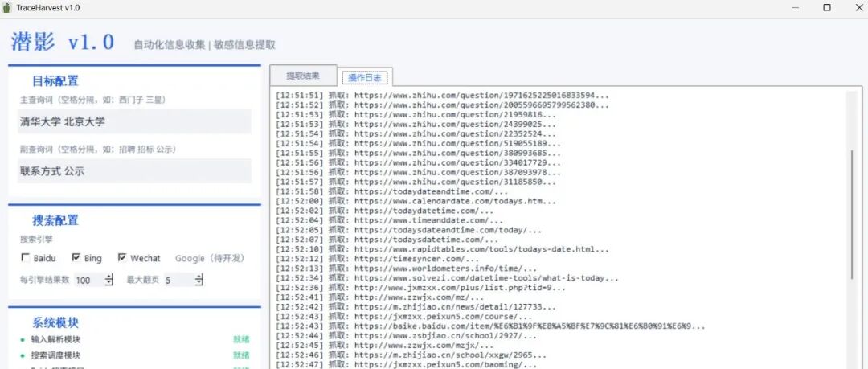The image size is (868, 369).
Task: Click the 搜索配置 section heading
Action: click(55, 220)
